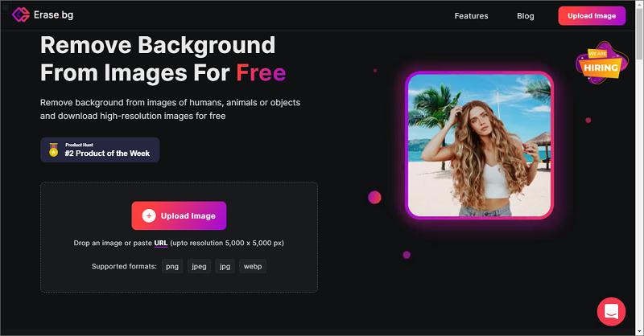
Task: Open the Blog menu item
Action: pos(526,16)
